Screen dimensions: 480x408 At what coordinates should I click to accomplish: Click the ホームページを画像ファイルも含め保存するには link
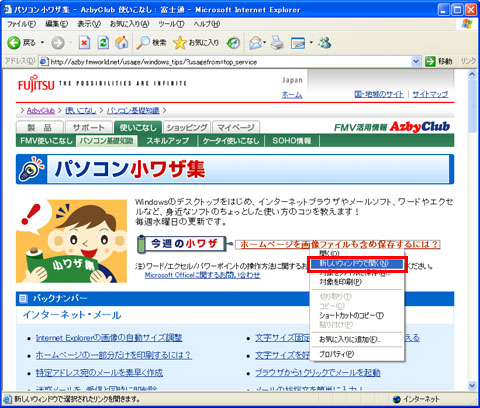click(x=339, y=244)
